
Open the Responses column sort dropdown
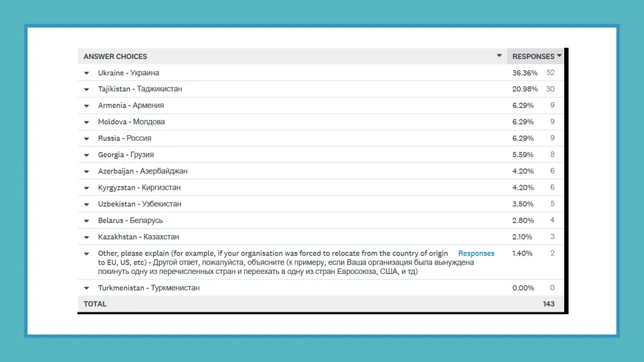click(x=559, y=56)
